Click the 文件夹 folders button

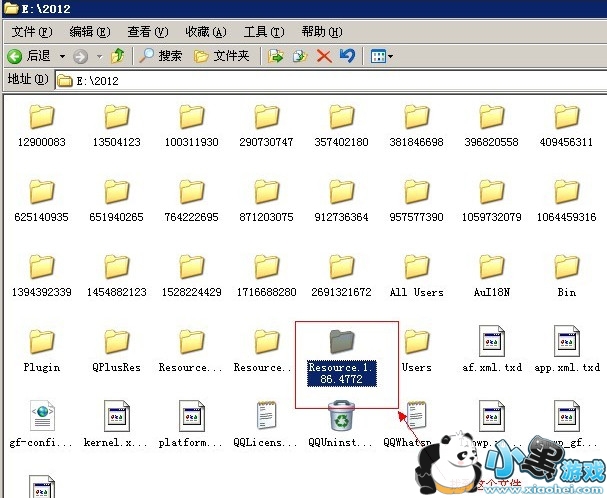pos(222,56)
